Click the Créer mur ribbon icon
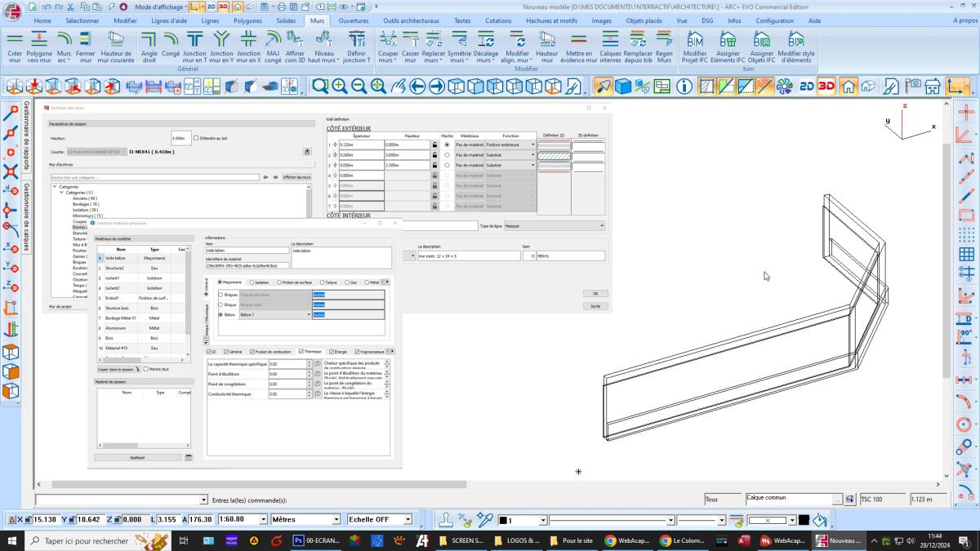The image size is (980, 551). click(x=15, y=39)
